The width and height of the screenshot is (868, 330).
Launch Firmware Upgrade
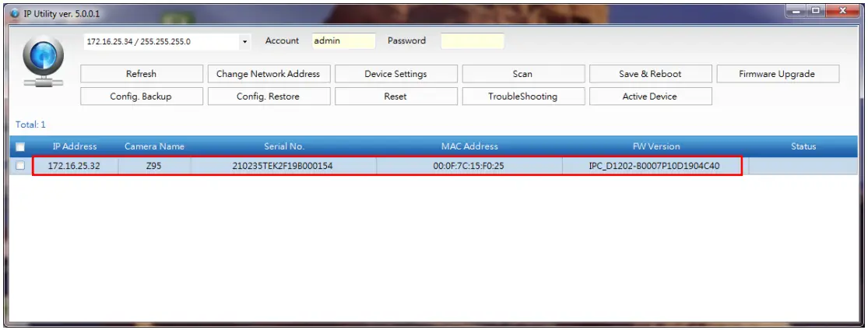click(x=778, y=74)
